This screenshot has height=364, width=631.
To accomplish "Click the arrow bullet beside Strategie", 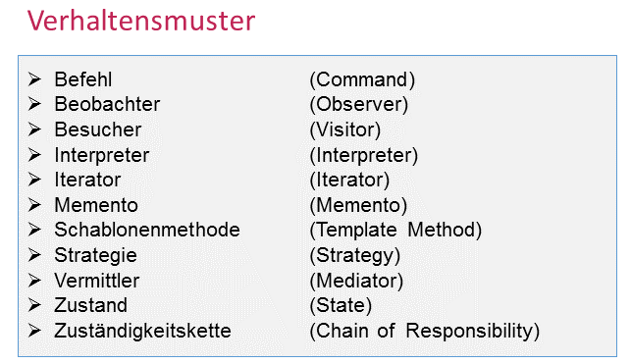I will click(34, 255).
